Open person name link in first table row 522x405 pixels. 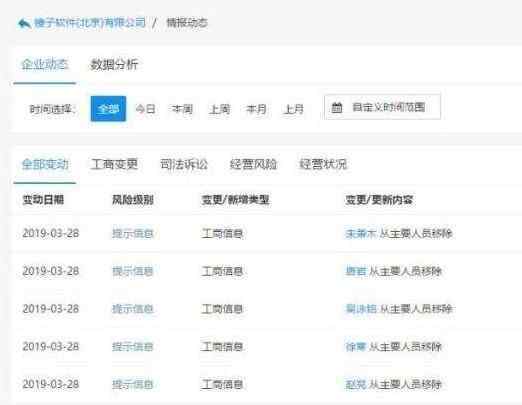[x=361, y=233]
